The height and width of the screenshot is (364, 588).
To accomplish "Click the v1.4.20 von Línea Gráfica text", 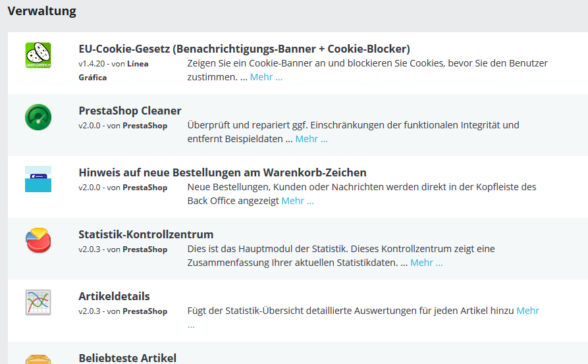I will tap(113, 70).
